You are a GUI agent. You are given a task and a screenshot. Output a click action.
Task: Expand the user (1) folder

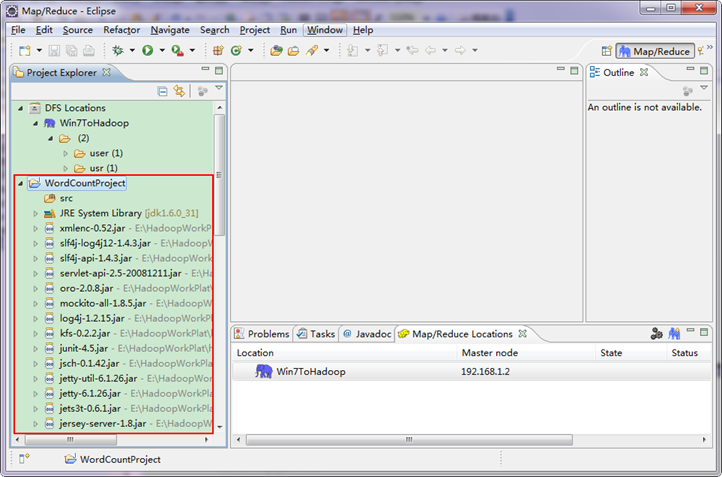[65, 153]
